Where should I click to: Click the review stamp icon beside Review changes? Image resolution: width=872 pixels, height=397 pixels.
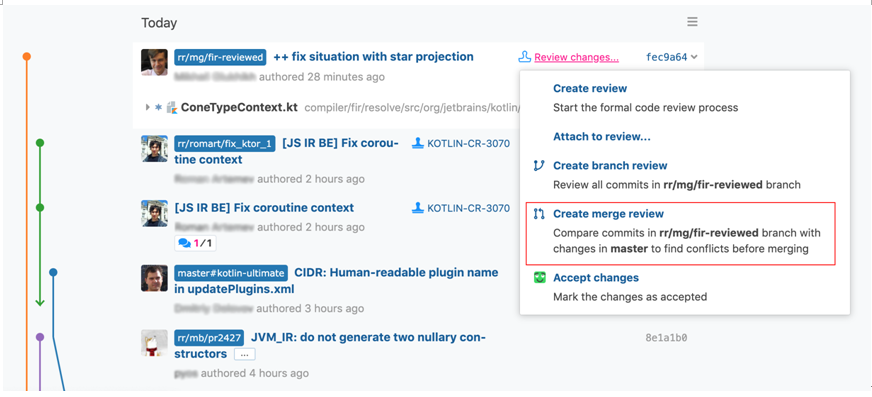pos(524,57)
